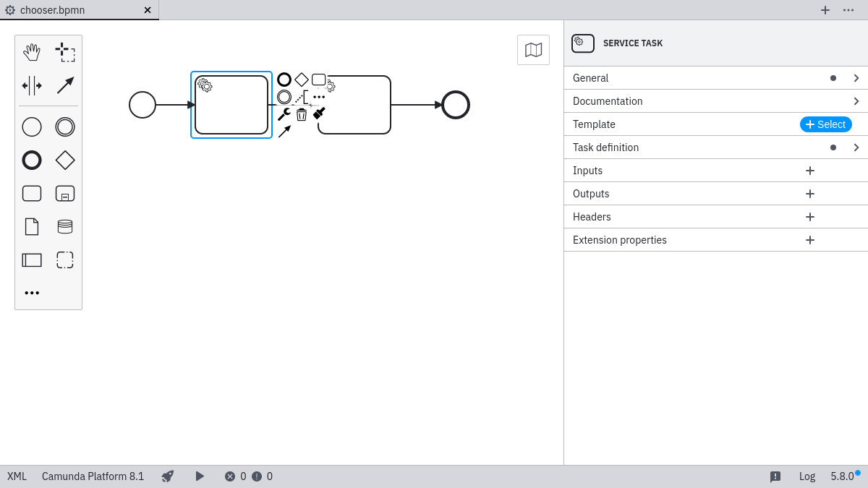
Task: Activate the space tool
Action: click(32, 85)
